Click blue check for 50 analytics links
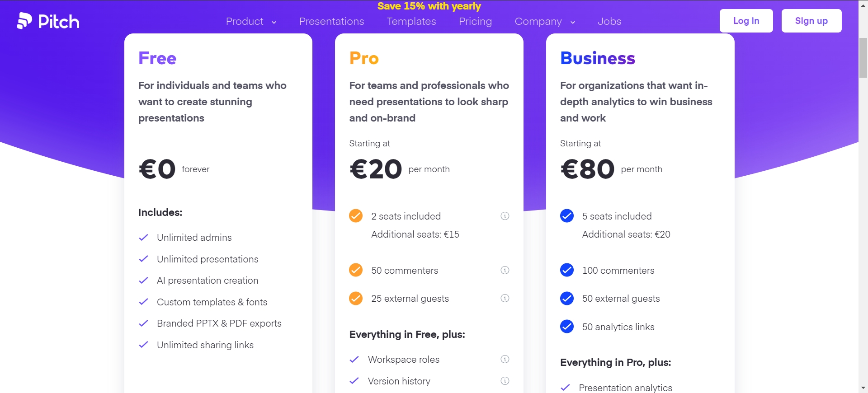 (x=567, y=326)
